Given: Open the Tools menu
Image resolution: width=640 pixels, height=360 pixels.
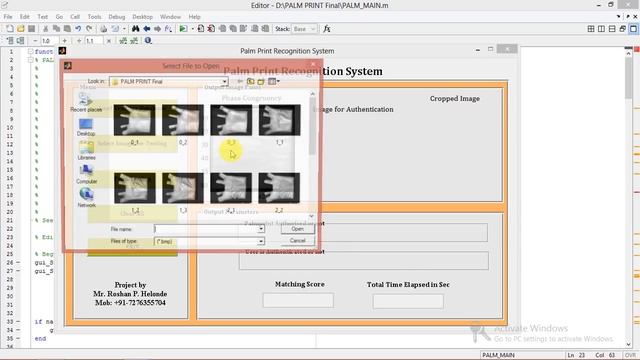Looking at the screenshot, I should point(94,17).
